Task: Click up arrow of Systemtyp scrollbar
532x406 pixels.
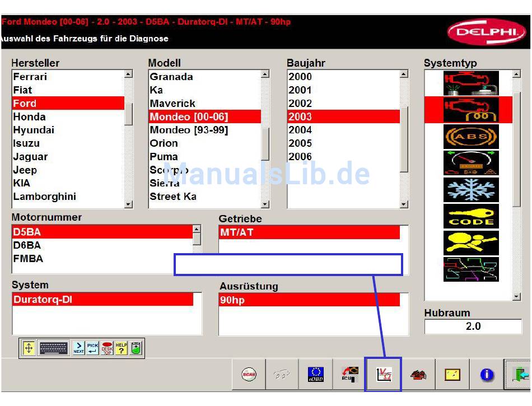Action: coord(516,74)
